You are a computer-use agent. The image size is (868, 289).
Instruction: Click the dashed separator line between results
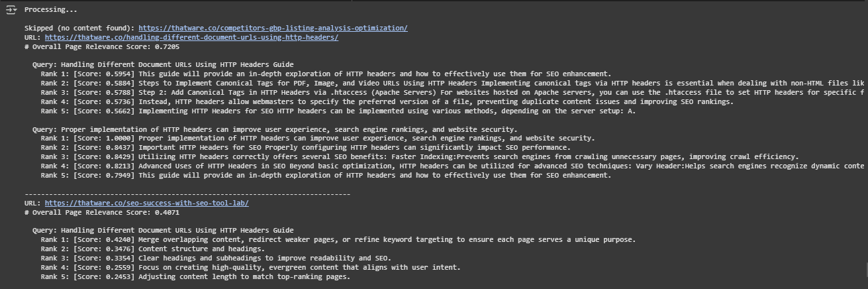pos(187,194)
